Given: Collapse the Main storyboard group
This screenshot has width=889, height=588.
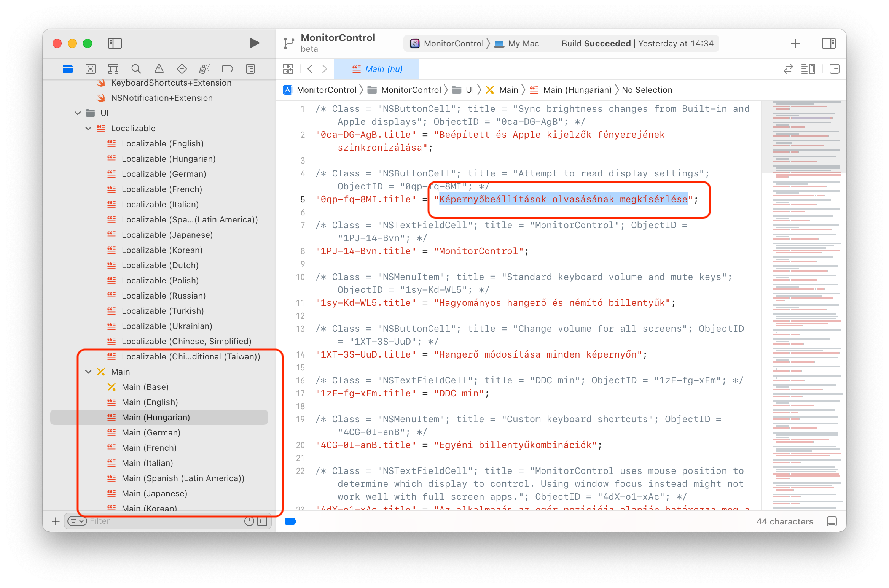Looking at the screenshot, I should click(x=89, y=372).
